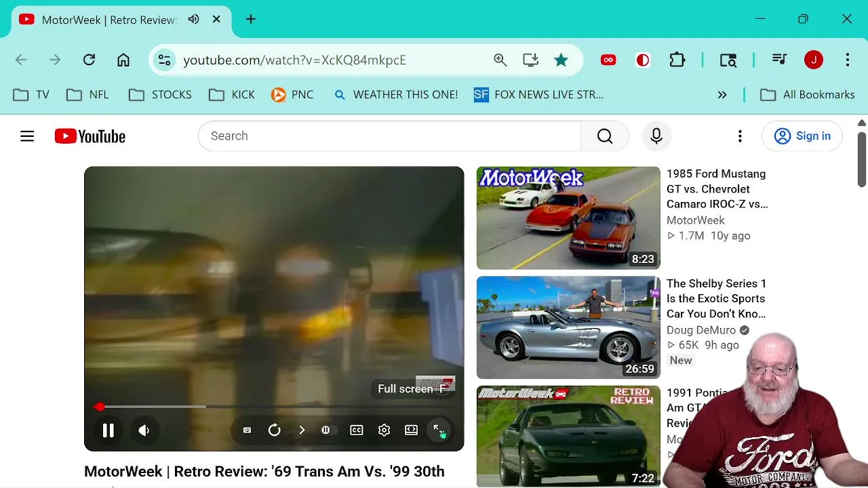This screenshot has height=488, width=868.
Task: Toggle closed captions on the video
Action: (357, 430)
